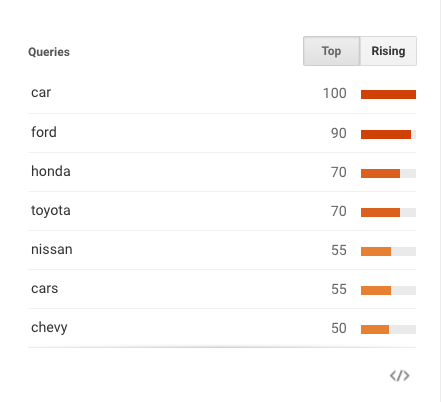Click the value 50 beside chevy
441x402 pixels.
[339, 328]
